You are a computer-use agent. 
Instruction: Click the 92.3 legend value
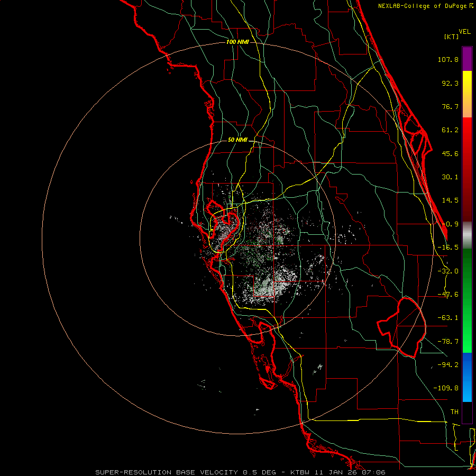pyautogui.click(x=450, y=83)
